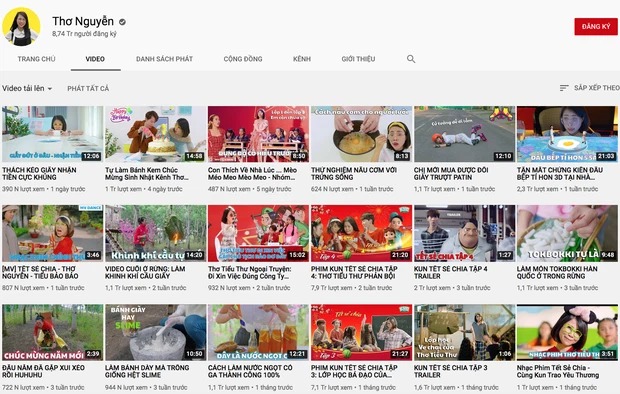Click the verified badge next to Thơ Nguyễn

[x=123, y=22]
